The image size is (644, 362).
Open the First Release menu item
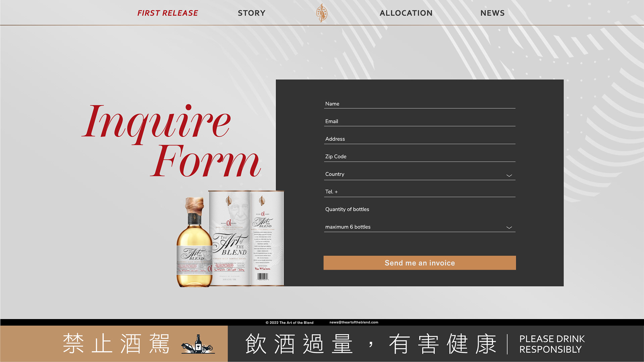(167, 13)
